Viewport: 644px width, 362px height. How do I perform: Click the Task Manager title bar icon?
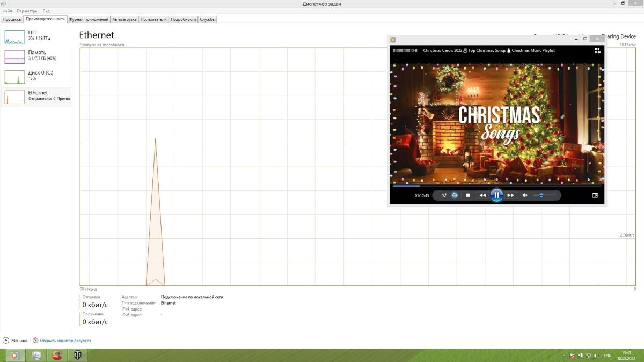pyautogui.click(x=4, y=4)
